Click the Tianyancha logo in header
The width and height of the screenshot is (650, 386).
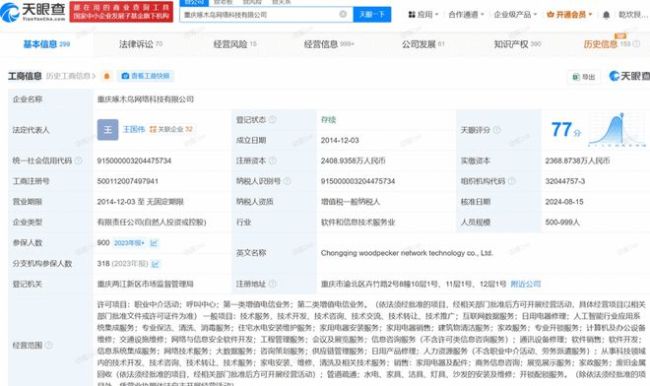(33, 12)
